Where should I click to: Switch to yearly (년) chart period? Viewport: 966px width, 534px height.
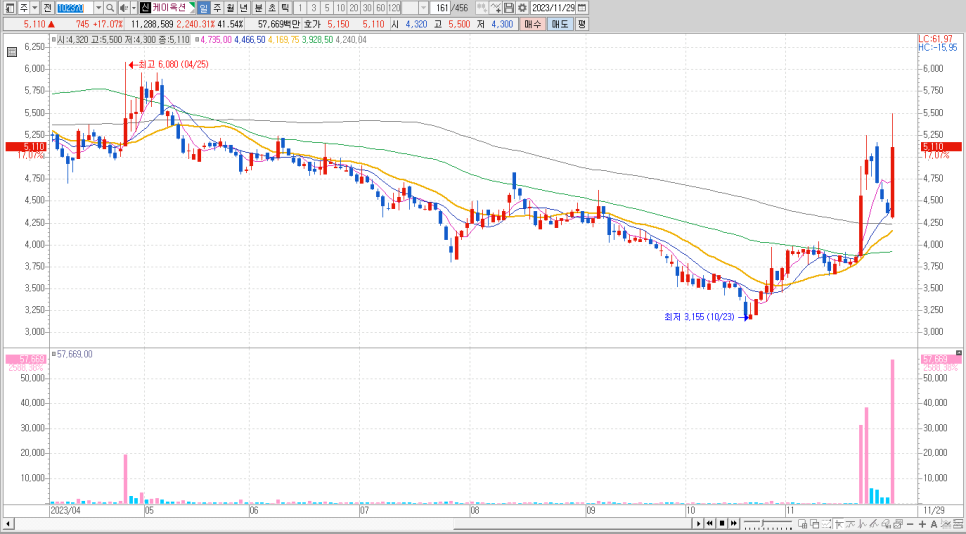(x=243, y=8)
